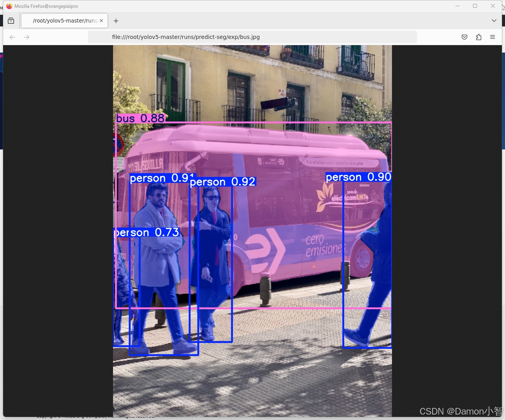Maximize the Firefox window

coord(475,6)
